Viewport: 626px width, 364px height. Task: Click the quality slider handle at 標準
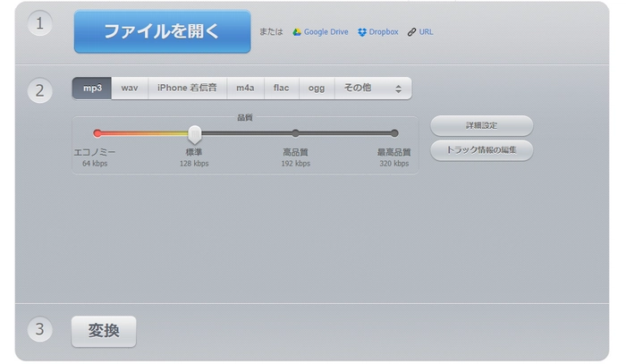[x=195, y=134]
